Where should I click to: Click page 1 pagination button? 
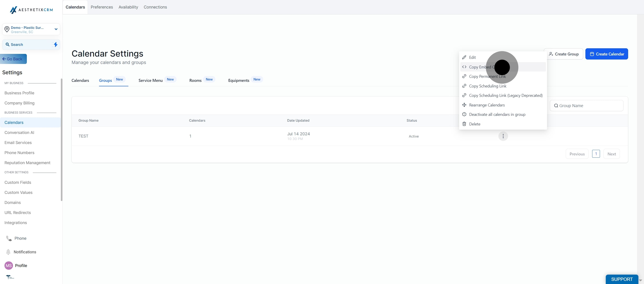[x=596, y=154]
